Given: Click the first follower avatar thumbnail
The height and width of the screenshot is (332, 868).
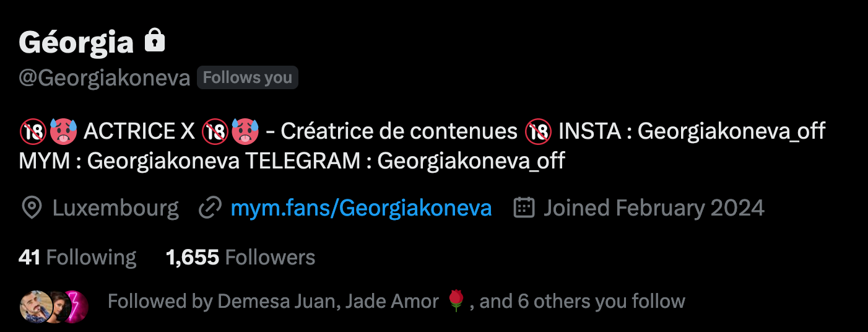Looking at the screenshot, I should point(33,306).
